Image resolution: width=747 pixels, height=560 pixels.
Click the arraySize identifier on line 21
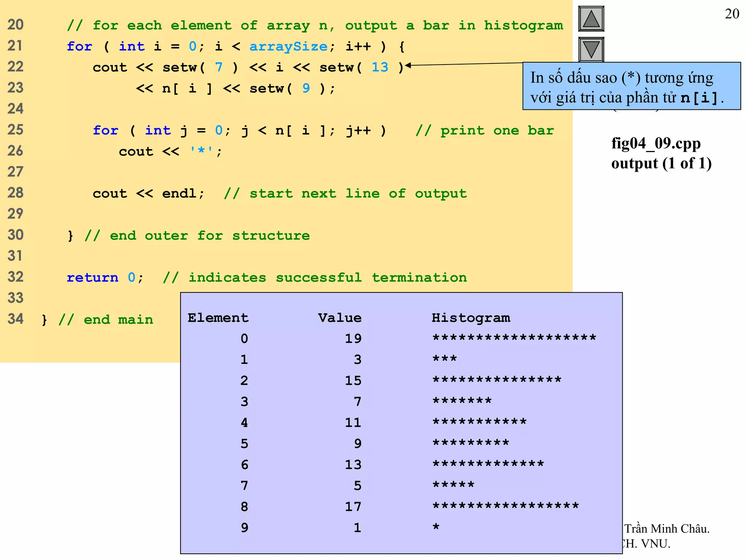click(x=288, y=47)
